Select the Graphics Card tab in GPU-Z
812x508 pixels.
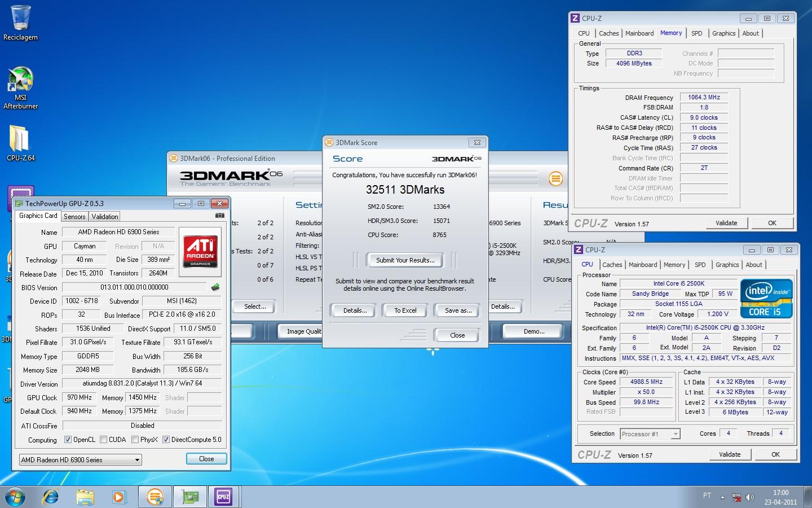[38, 216]
